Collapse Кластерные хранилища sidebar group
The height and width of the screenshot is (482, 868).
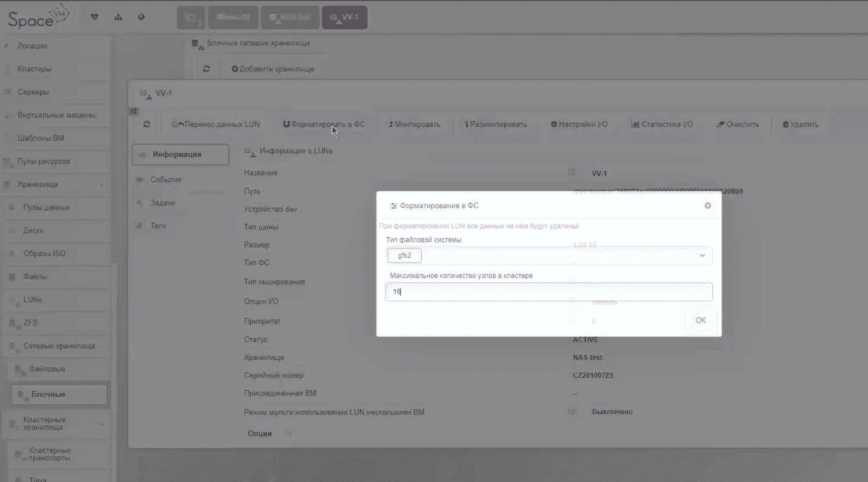coord(101,424)
